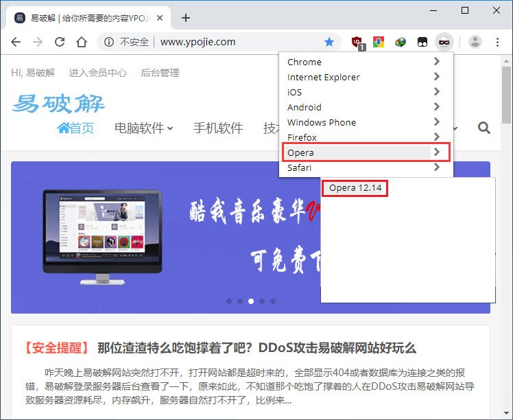Open the 进入会员中心 link
513x420 pixels.
pyautogui.click(x=97, y=73)
